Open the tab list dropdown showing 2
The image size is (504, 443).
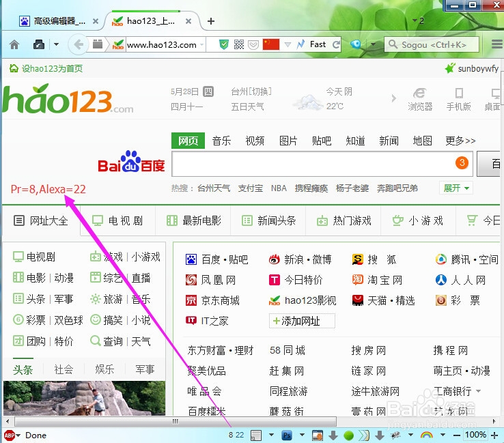pos(418,21)
